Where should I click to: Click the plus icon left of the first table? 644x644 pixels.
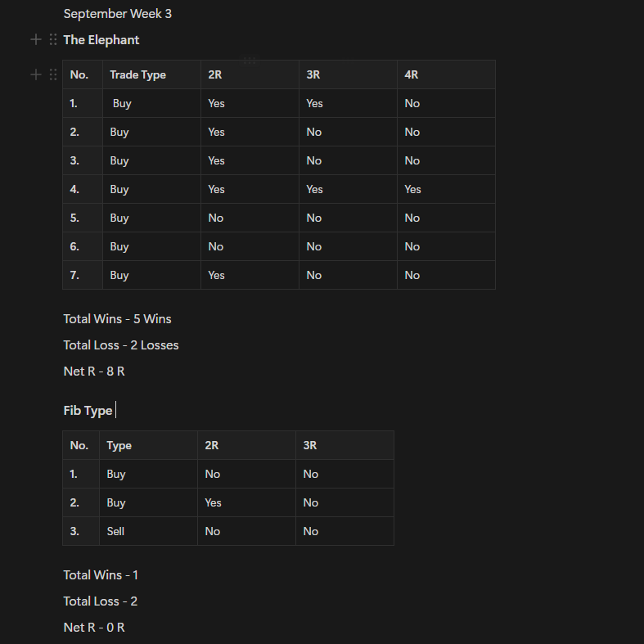(35, 74)
